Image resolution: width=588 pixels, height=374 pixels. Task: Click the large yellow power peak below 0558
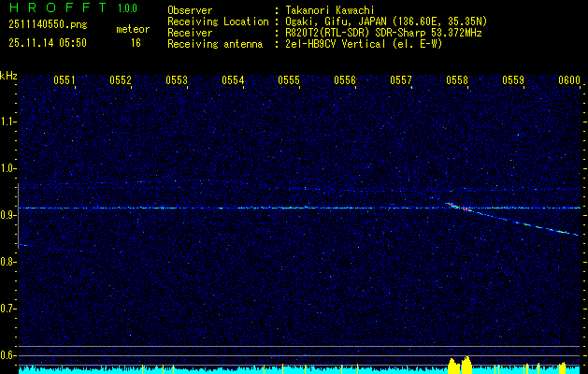[458, 364]
